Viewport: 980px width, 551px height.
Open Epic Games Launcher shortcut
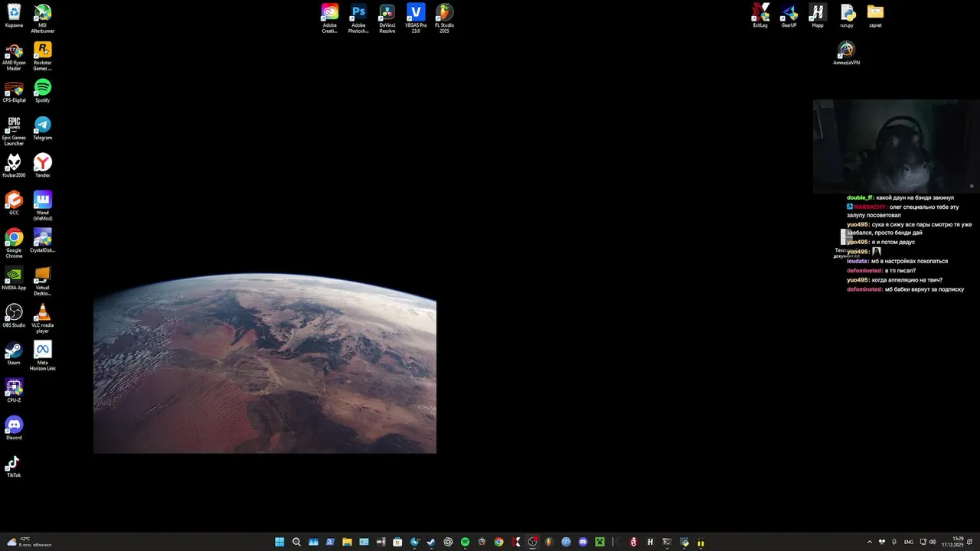click(14, 131)
